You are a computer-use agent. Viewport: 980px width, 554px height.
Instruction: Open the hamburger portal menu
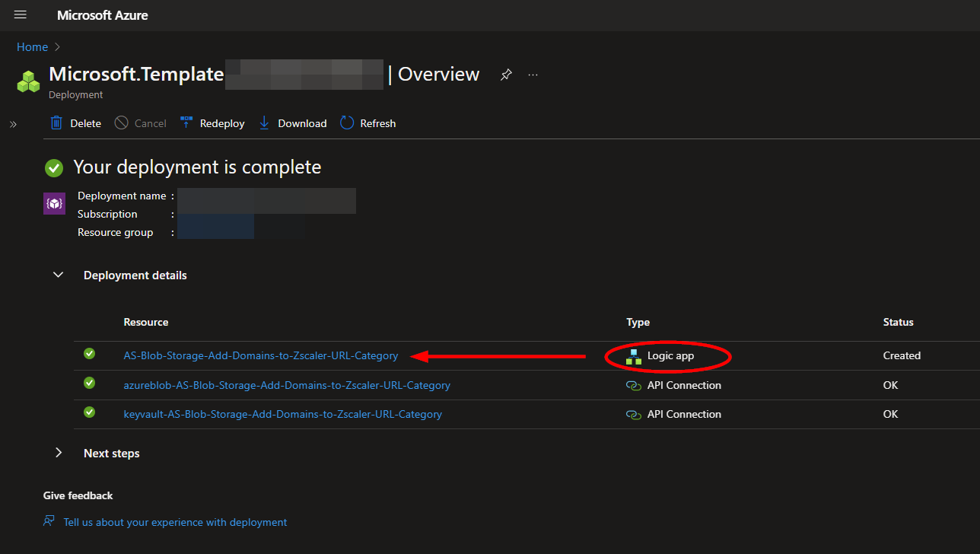click(x=21, y=15)
